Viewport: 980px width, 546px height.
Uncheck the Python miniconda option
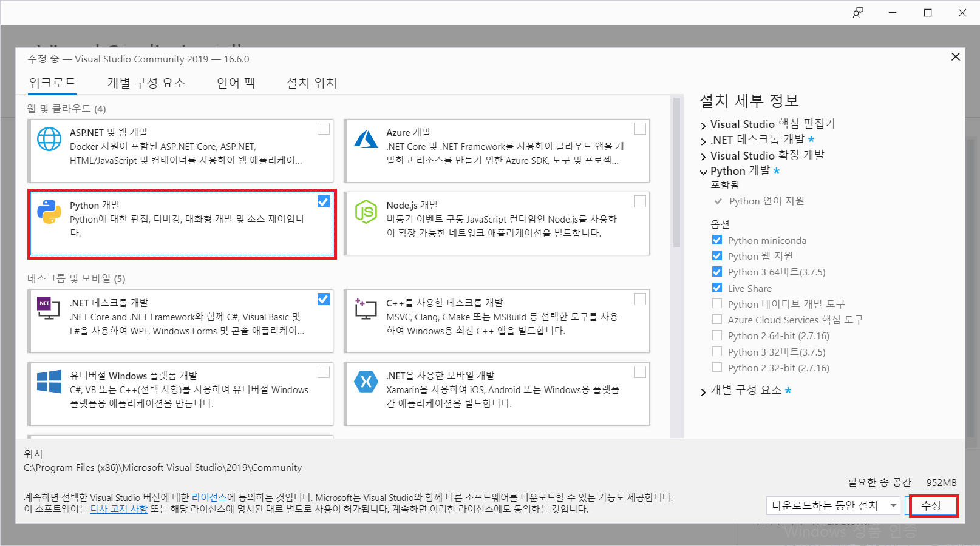tap(717, 240)
